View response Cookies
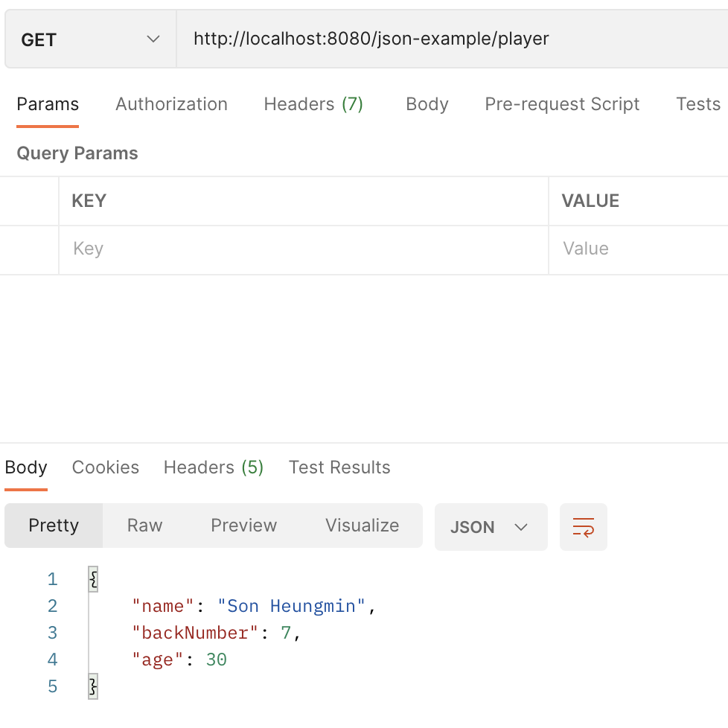The image size is (728, 728). click(x=105, y=467)
